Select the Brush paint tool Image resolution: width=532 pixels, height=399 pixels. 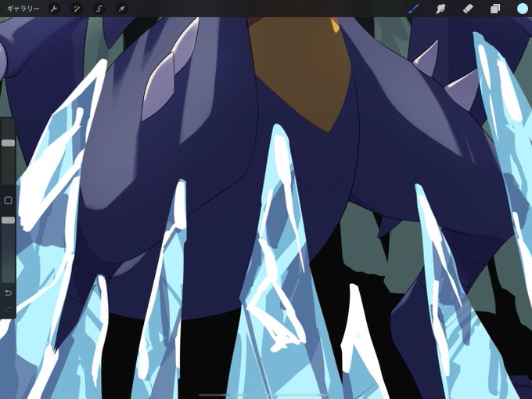point(414,9)
